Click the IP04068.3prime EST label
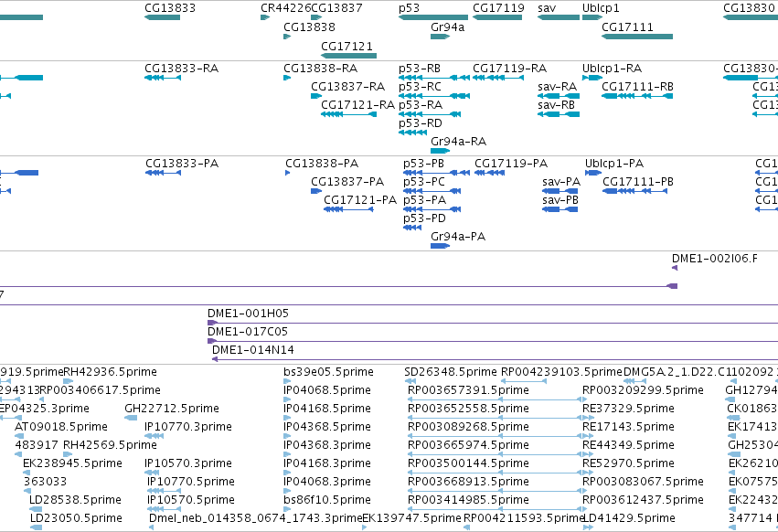Image resolution: width=778 pixels, height=532 pixels. [x=327, y=483]
